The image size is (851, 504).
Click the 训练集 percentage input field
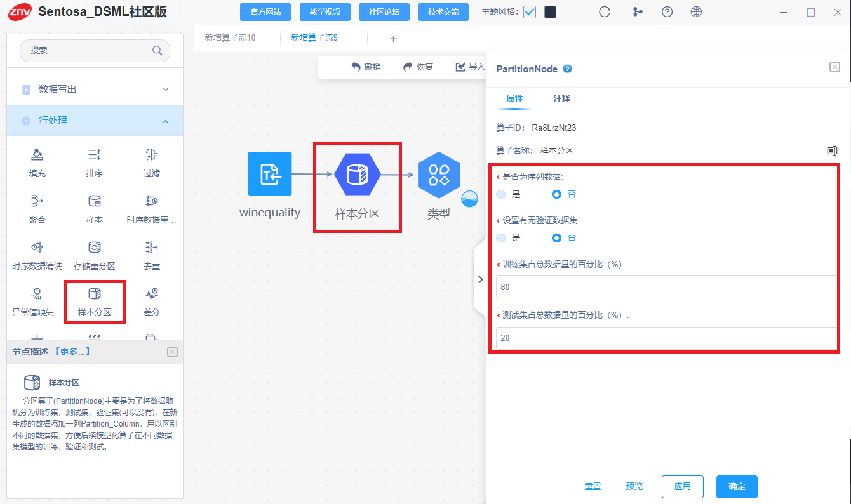[666, 287]
